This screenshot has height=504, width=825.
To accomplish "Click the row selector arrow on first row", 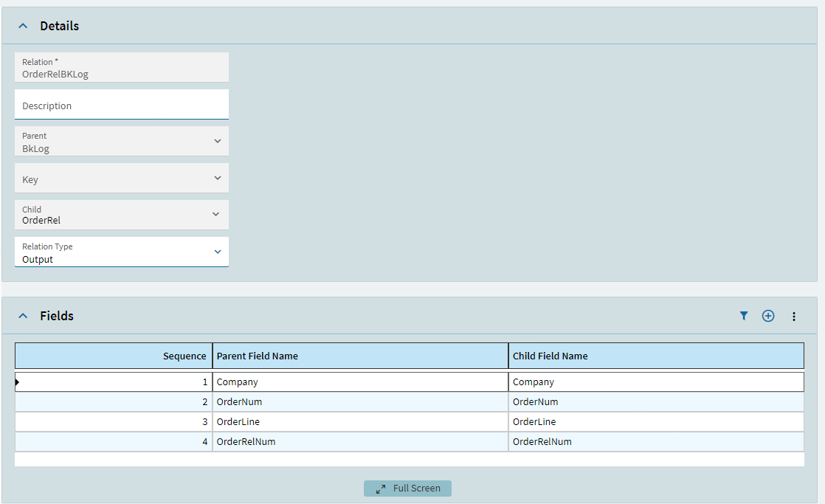I will click(x=16, y=382).
